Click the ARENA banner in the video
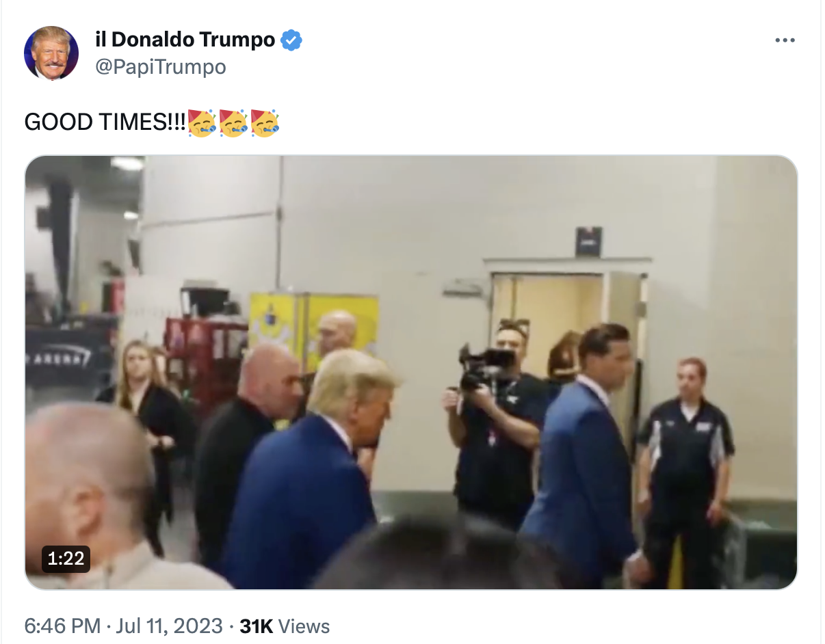Image resolution: width=825 pixels, height=644 pixels. pos(63,357)
